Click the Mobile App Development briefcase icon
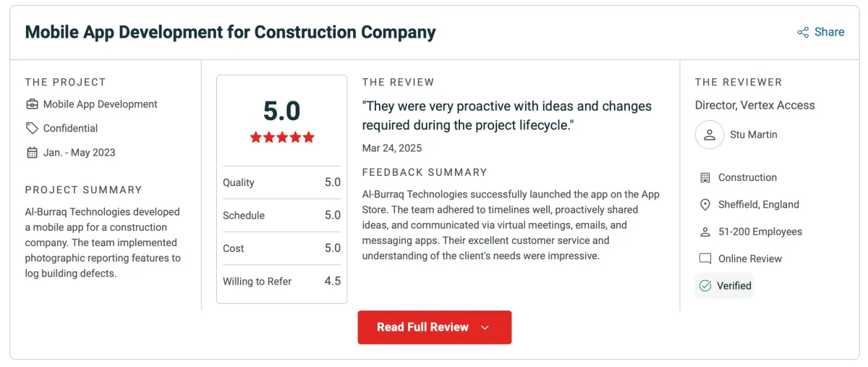This screenshot has width=868, height=367. coord(32,104)
